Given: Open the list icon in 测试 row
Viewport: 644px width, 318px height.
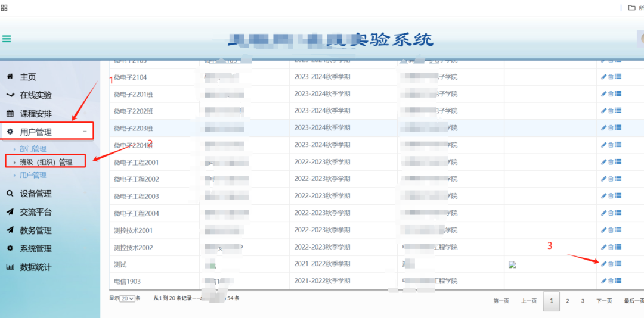Looking at the screenshot, I should pyautogui.click(x=618, y=264).
